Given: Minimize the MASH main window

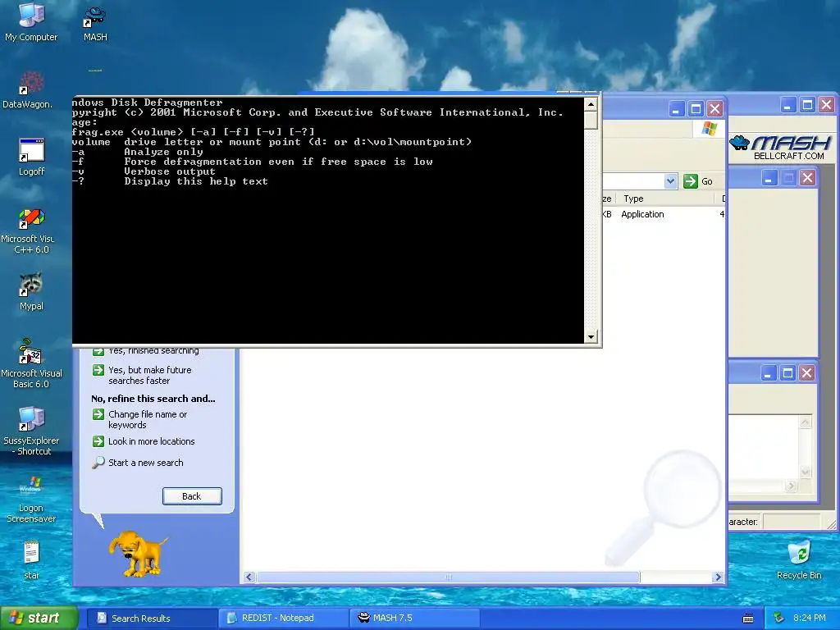Looking at the screenshot, I should pos(787,105).
